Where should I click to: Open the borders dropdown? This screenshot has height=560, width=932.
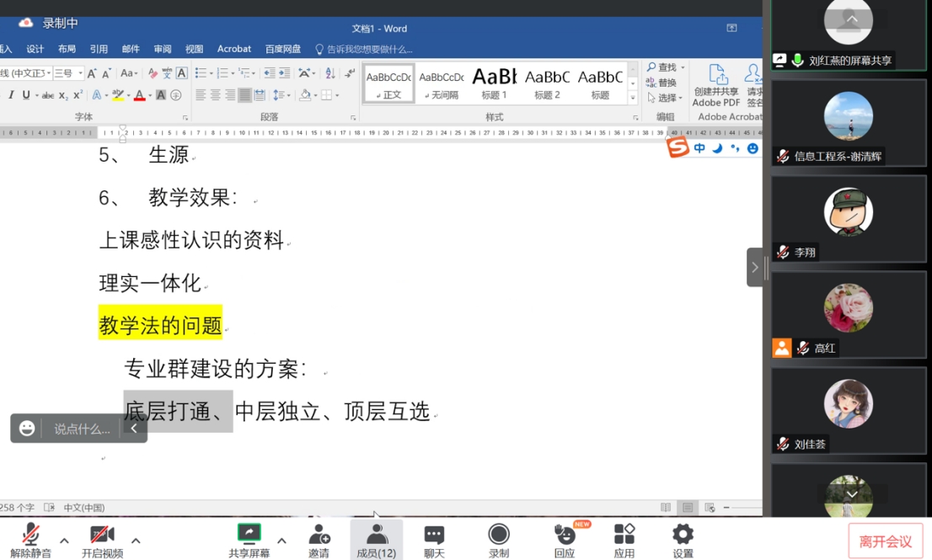pos(336,95)
